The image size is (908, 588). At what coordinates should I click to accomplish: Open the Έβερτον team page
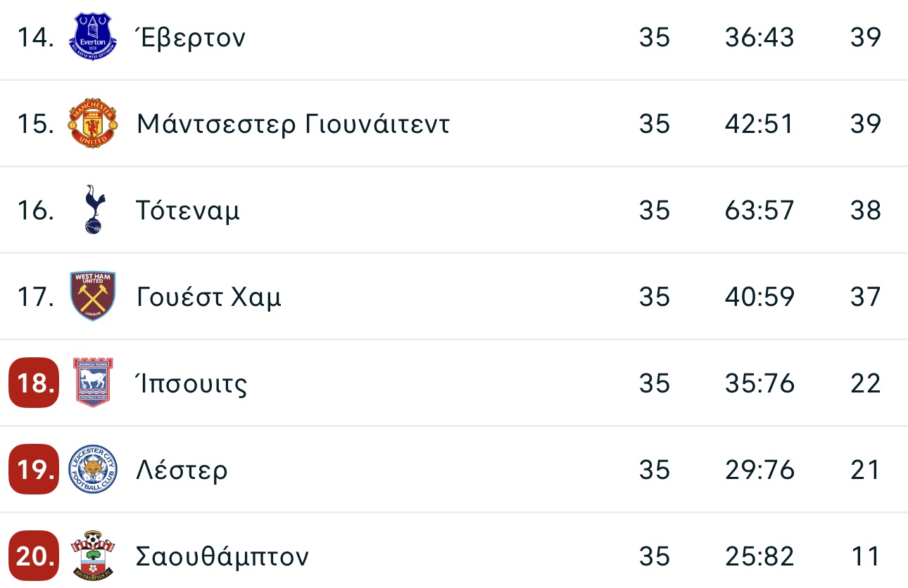click(191, 37)
